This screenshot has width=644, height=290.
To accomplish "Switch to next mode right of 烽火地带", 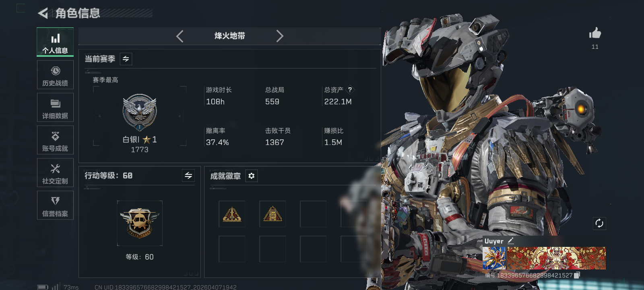I will point(280,36).
